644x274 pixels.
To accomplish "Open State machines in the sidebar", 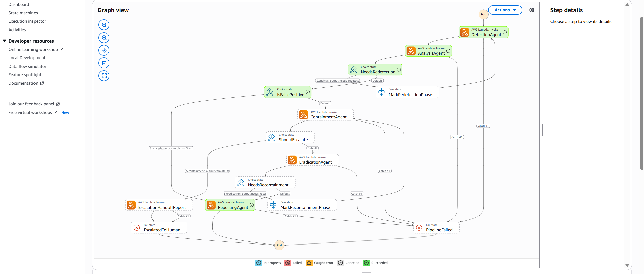I will click(x=23, y=13).
